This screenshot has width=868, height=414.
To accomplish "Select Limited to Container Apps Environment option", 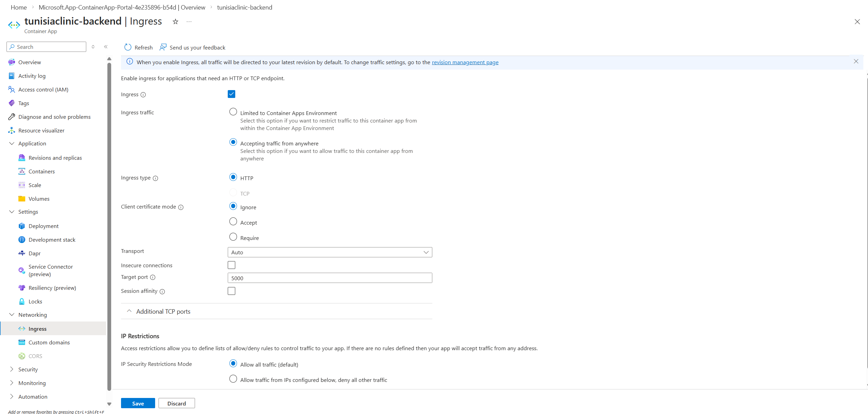I will pos(233,112).
